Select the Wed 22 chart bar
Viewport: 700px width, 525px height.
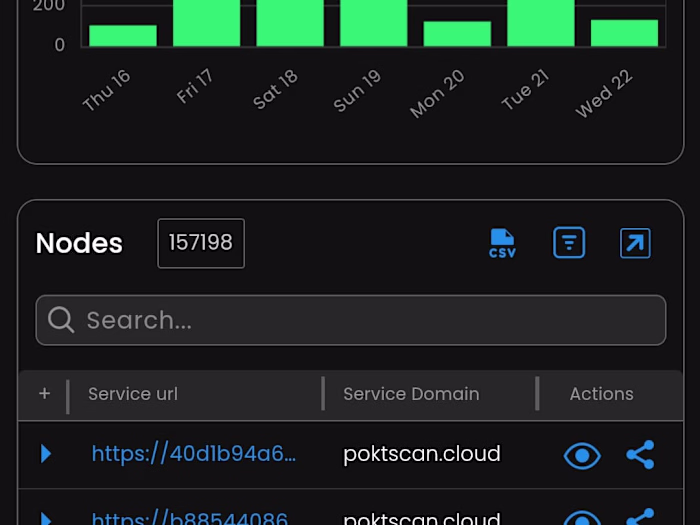[624, 33]
